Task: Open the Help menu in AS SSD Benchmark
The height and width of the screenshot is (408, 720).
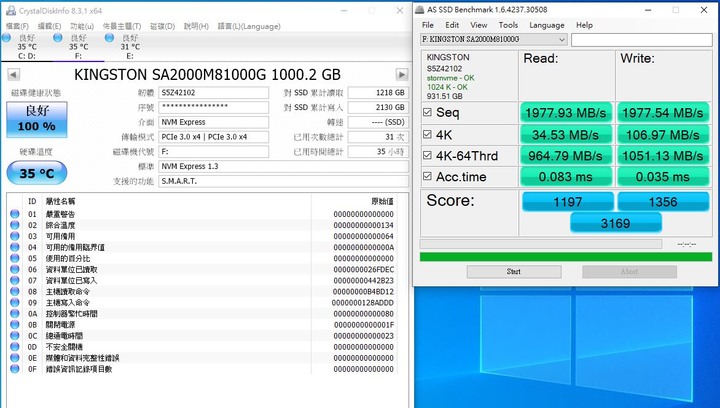Action: (x=584, y=25)
